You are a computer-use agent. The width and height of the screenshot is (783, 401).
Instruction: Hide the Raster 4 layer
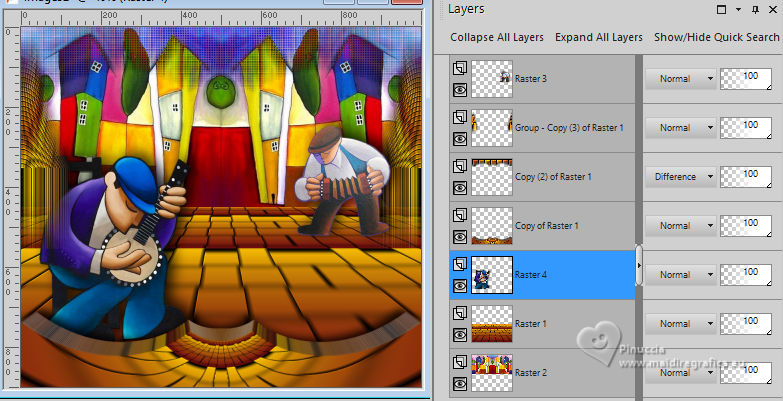tap(460, 286)
